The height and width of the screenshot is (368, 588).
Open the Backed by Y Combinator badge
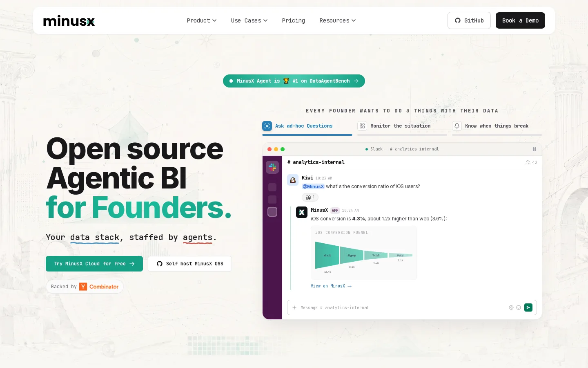pos(85,287)
